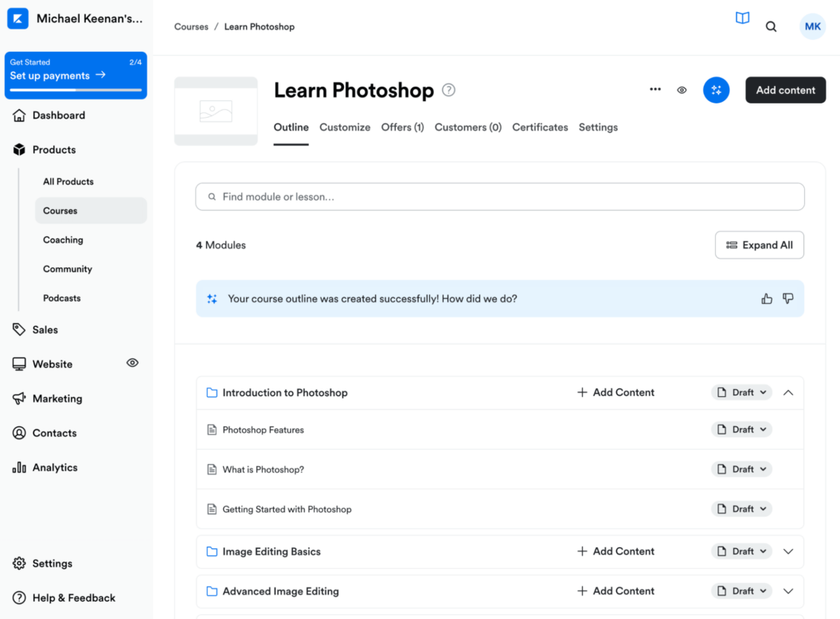Screen dimensions: 840x619
Task: Add Content to Advanced Image Editing
Action: pos(615,590)
